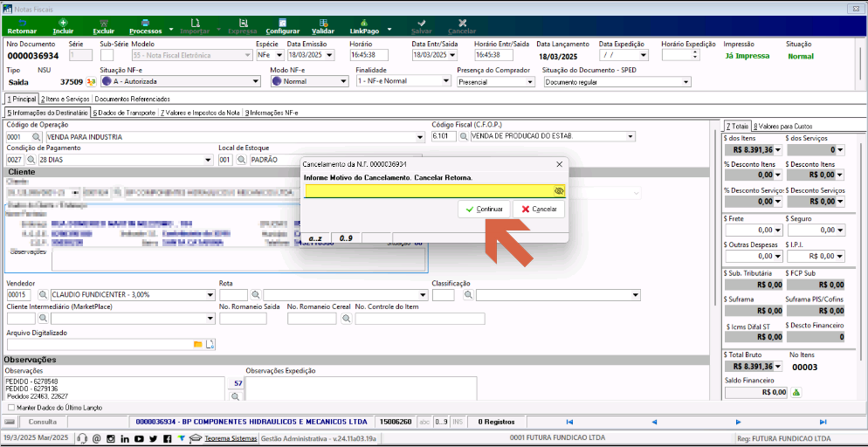Go to next record navigation arrow
Screen dimensions: 868x447
(738, 422)
